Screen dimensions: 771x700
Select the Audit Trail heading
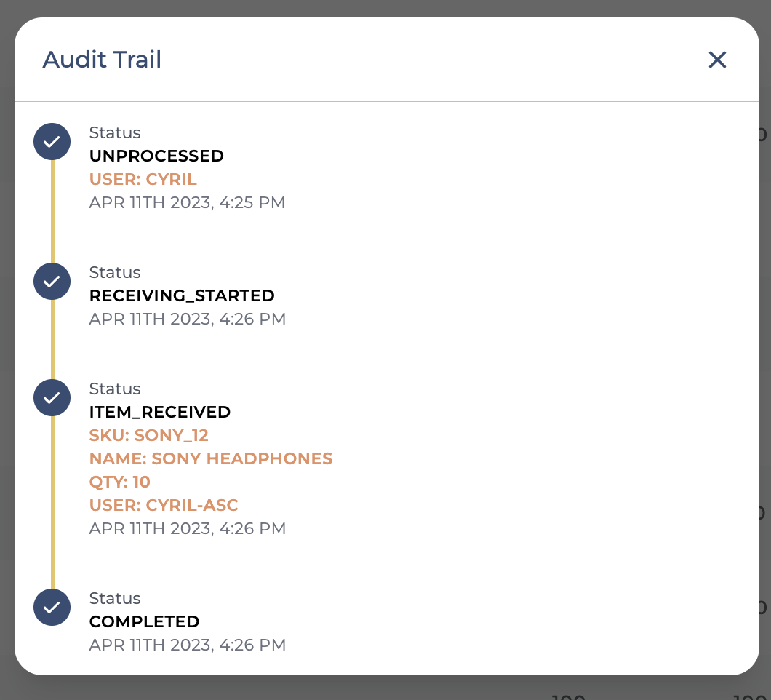pos(102,60)
